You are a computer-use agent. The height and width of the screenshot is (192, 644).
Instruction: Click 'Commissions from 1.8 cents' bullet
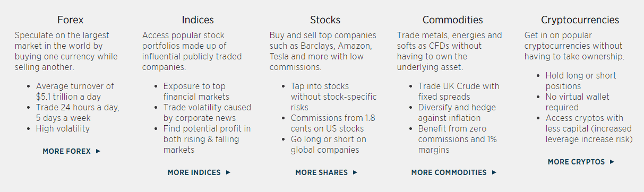[333, 123]
